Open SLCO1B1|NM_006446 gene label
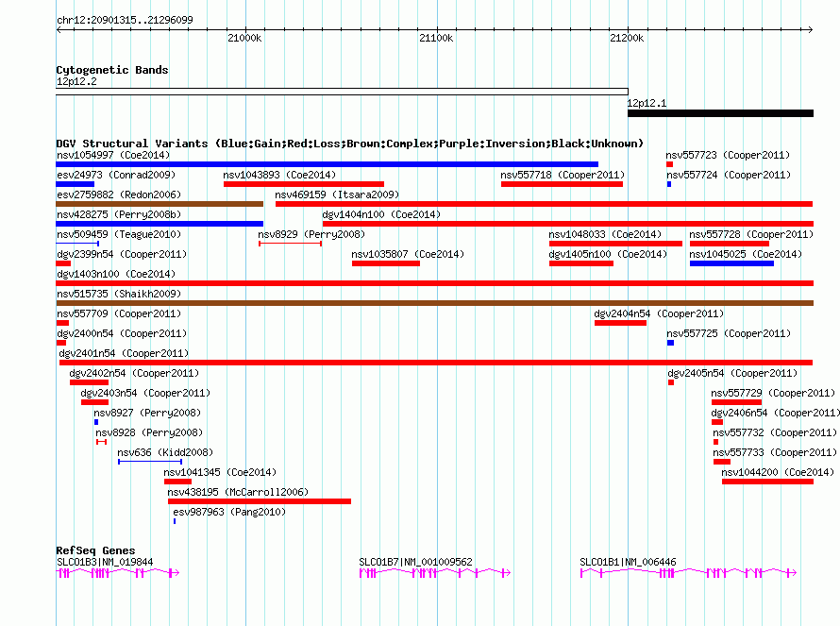 point(628,562)
